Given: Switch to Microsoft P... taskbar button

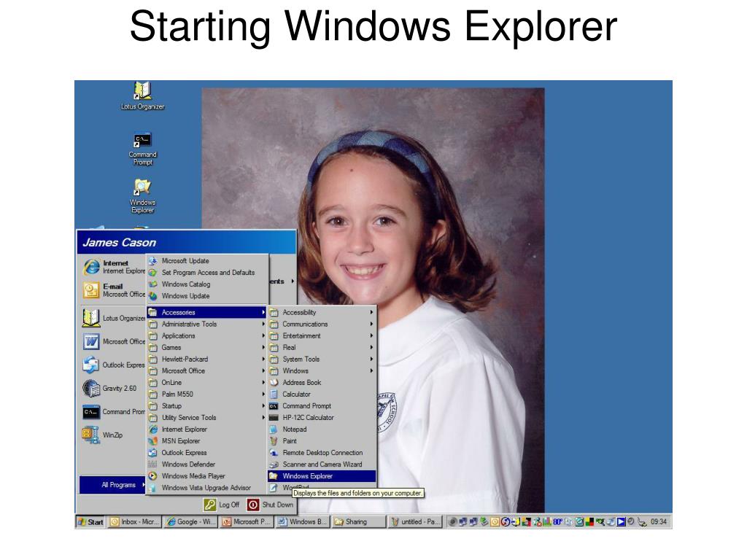Looking at the screenshot, I should click(x=247, y=522).
